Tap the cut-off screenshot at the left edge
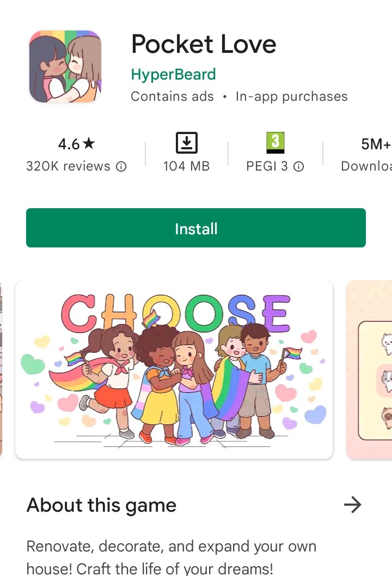This screenshot has width=392, height=576. pos(1,369)
